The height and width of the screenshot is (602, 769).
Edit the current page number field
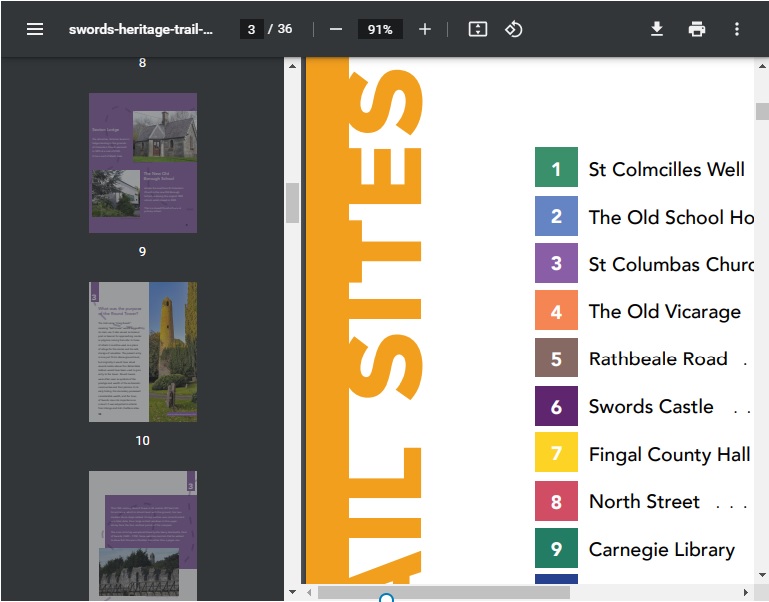pos(251,29)
